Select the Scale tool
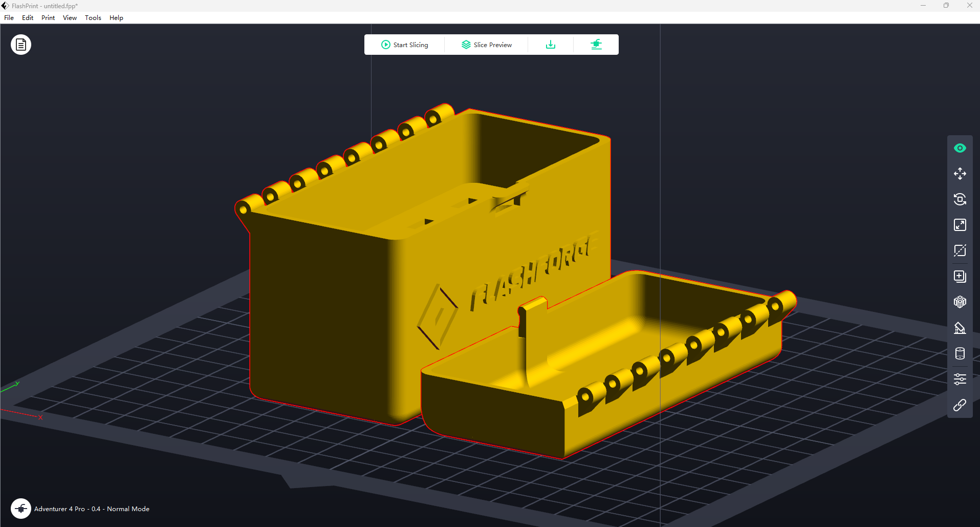The height and width of the screenshot is (527, 980). point(960,225)
